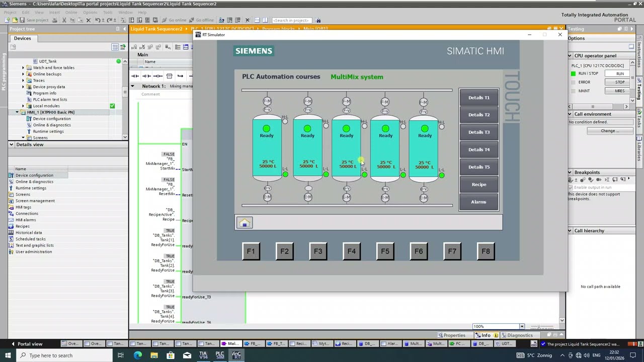Open Details T1 screen in HMI
Screen dimensions: 644x362
coord(478,98)
